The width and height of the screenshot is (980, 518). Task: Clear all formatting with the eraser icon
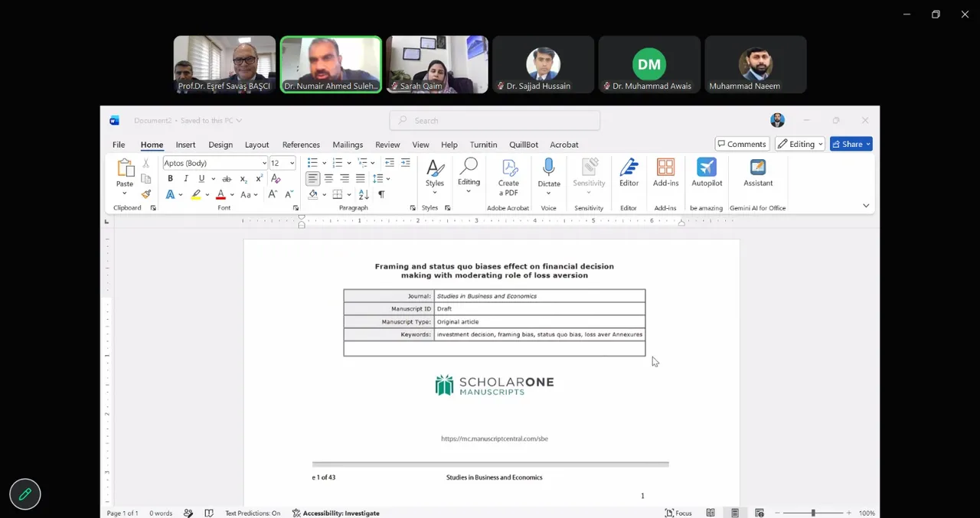276,179
